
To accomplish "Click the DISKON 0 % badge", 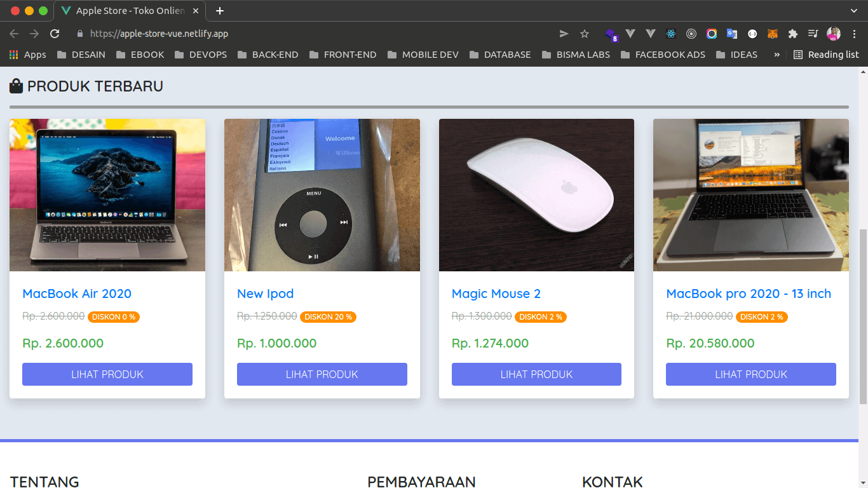I will coord(114,316).
